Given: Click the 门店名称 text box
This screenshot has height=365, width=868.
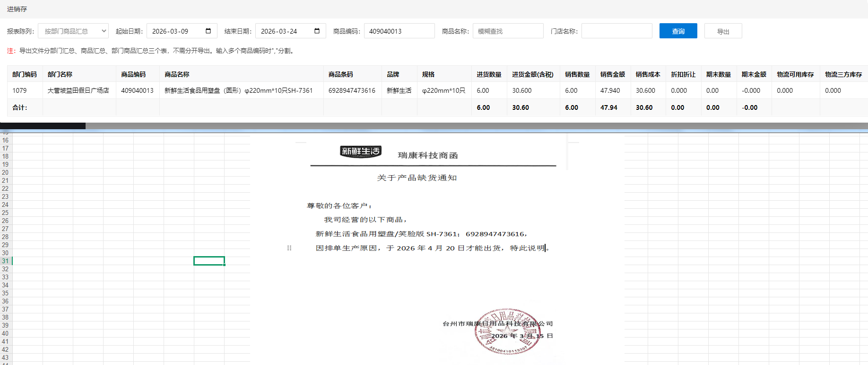Looking at the screenshot, I should pyautogui.click(x=616, y=31).
